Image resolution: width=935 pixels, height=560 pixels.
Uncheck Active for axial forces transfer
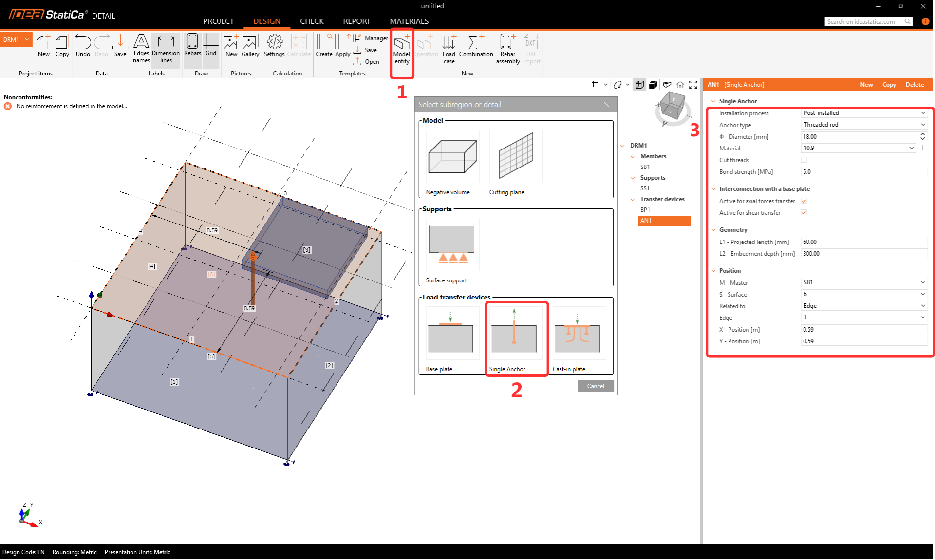pyautogui.click(x=804, y=201)
